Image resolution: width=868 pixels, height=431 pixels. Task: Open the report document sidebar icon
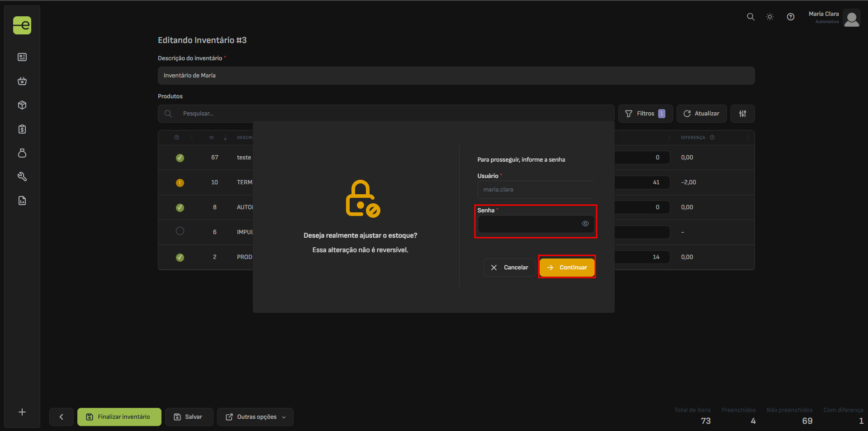click(22, 201)
